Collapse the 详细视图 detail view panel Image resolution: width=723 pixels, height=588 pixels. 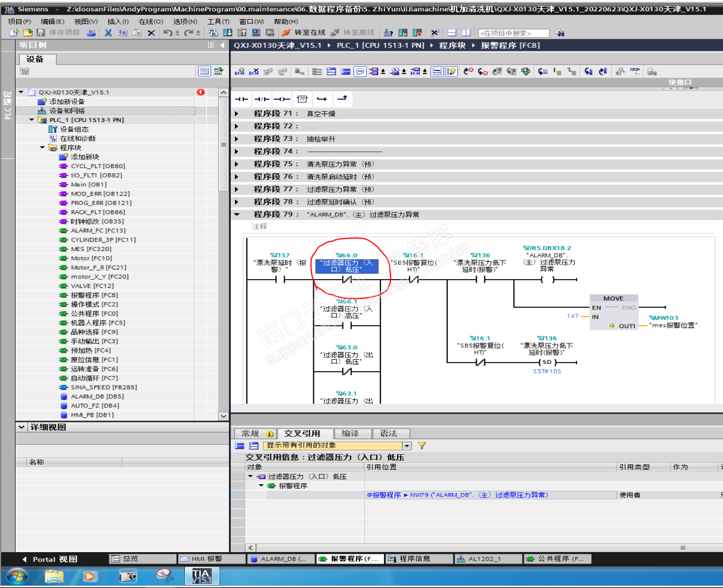[22, 427]
